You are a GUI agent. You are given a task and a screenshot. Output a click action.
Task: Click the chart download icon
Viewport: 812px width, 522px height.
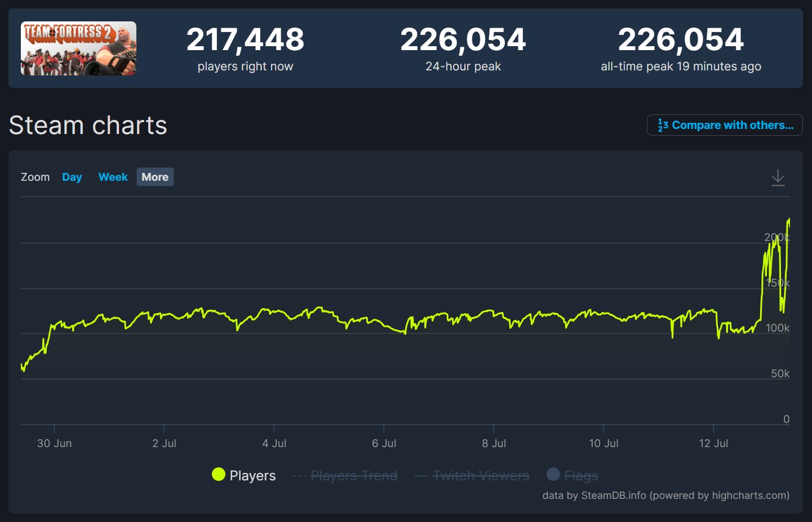[x=778, y=177]
